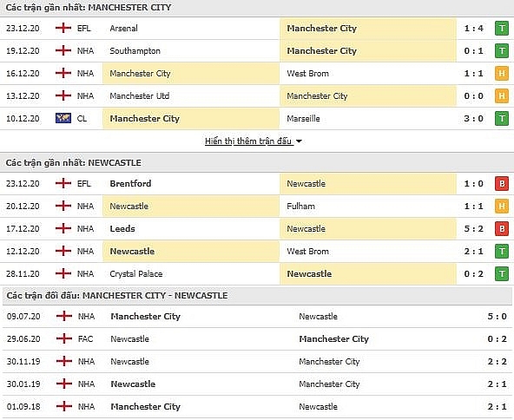Click the red B badge for Brentford match
Screen dimensions: 514x420
click(502, 184)
